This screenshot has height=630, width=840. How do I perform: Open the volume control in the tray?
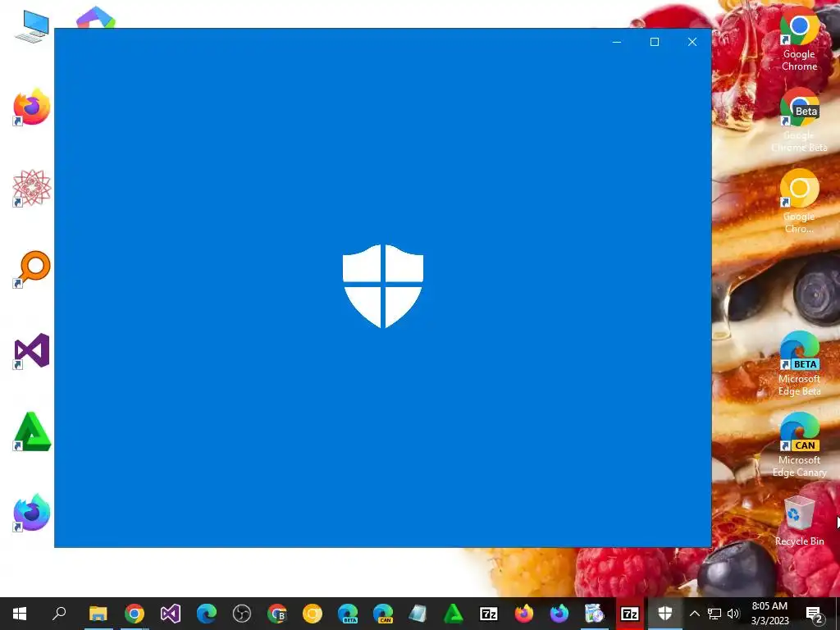[734, 614]
